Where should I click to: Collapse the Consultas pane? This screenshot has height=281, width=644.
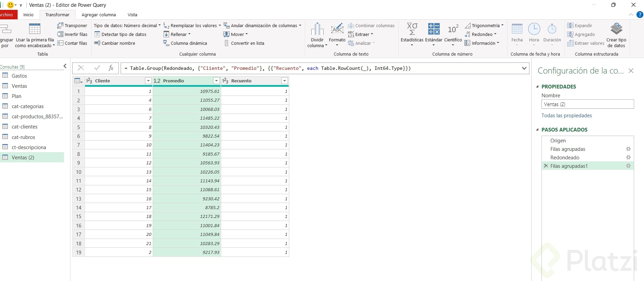65,66
